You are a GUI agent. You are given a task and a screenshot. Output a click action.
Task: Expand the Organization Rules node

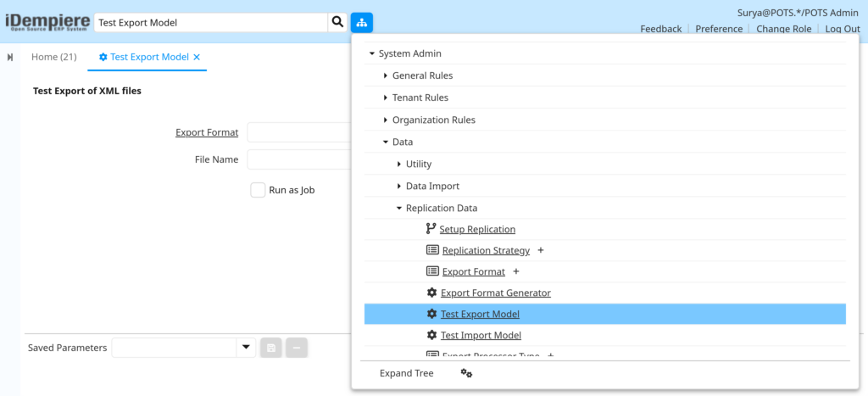tap(386, 120)
